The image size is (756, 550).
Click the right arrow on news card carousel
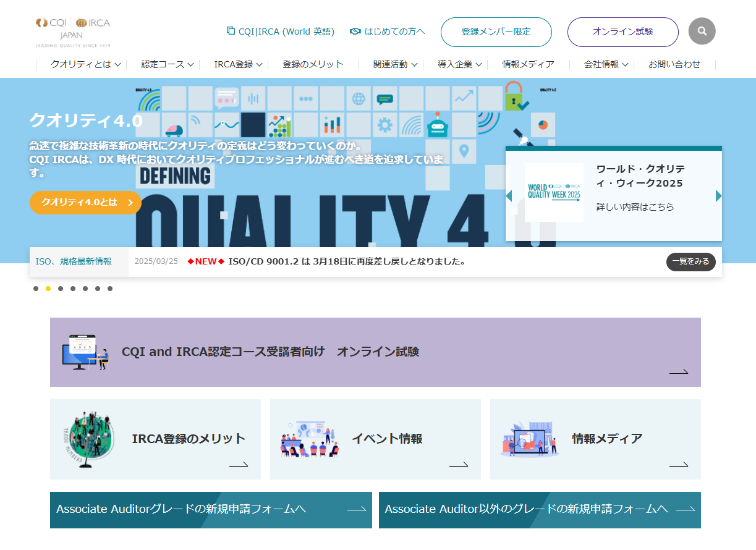coord(718,196)
